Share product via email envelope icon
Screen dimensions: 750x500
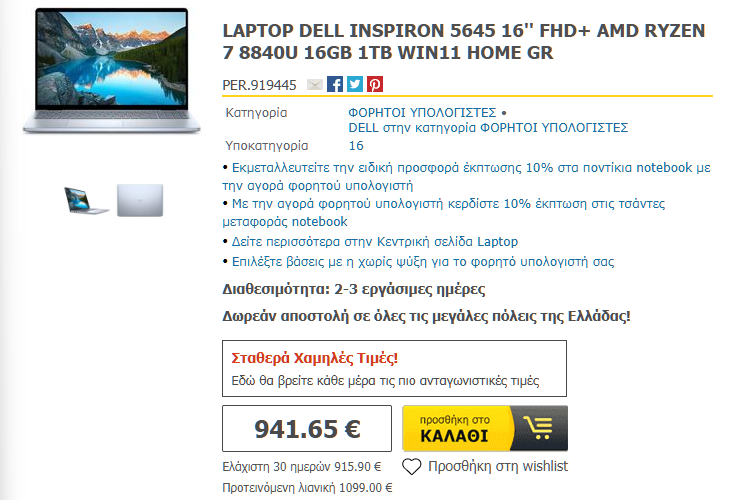[315, 85]
